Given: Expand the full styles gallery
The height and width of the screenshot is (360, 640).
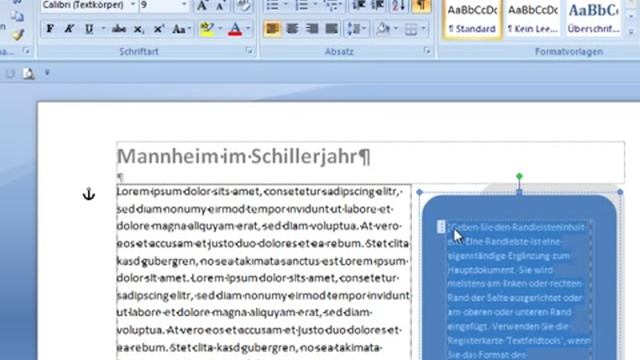Looking at the screenshot, I should [x=631, y=31].
